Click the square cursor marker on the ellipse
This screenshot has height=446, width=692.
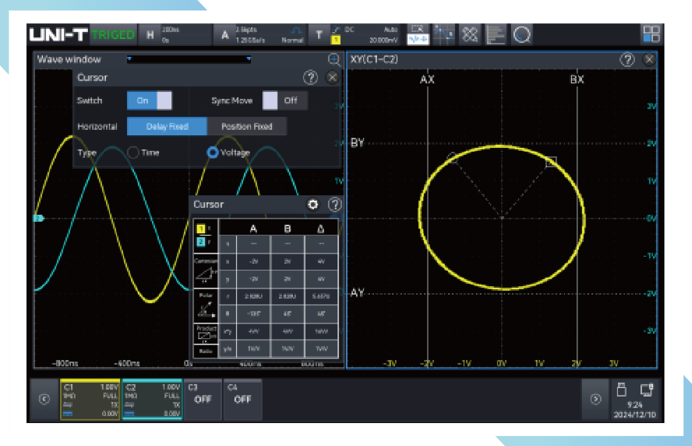[x=551, y=162]
